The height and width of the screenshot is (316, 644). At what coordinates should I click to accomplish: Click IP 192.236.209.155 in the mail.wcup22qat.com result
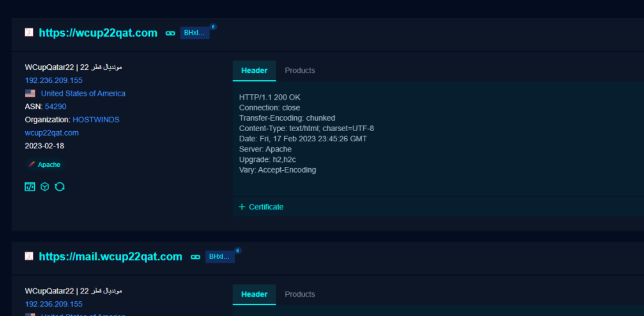click(x=54, y=304)
